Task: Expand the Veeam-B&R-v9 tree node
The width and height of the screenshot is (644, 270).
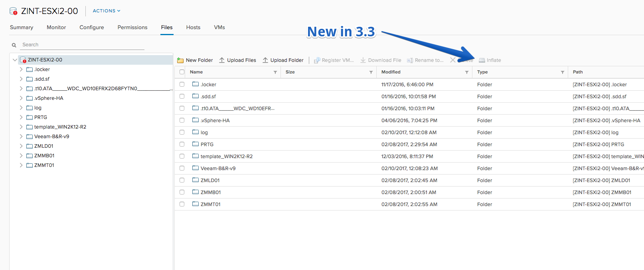Action: click(x=21, y=137)
